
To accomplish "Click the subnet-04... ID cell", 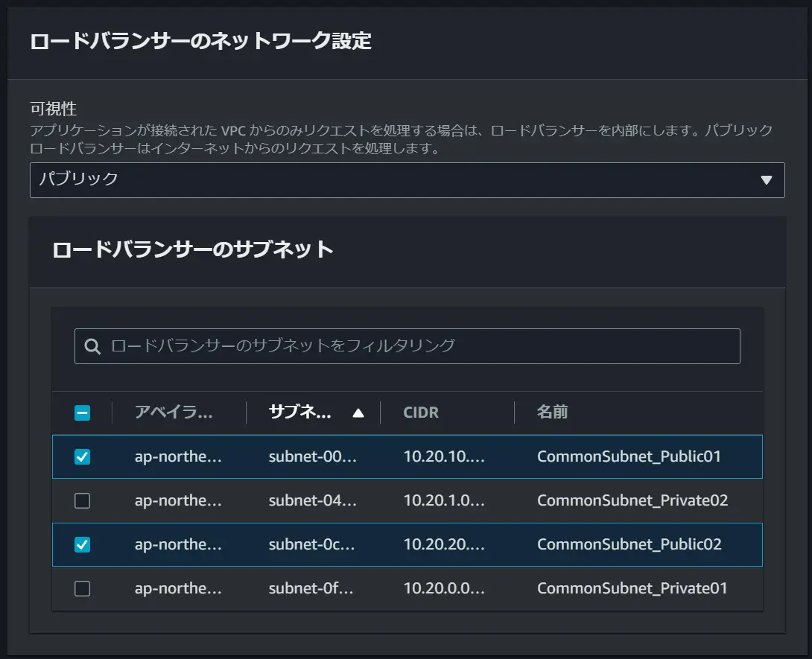I will tap(312, 500).
